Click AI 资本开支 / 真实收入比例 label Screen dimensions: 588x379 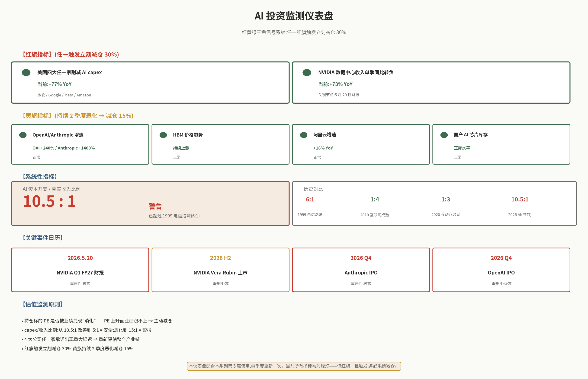[51, 189]
